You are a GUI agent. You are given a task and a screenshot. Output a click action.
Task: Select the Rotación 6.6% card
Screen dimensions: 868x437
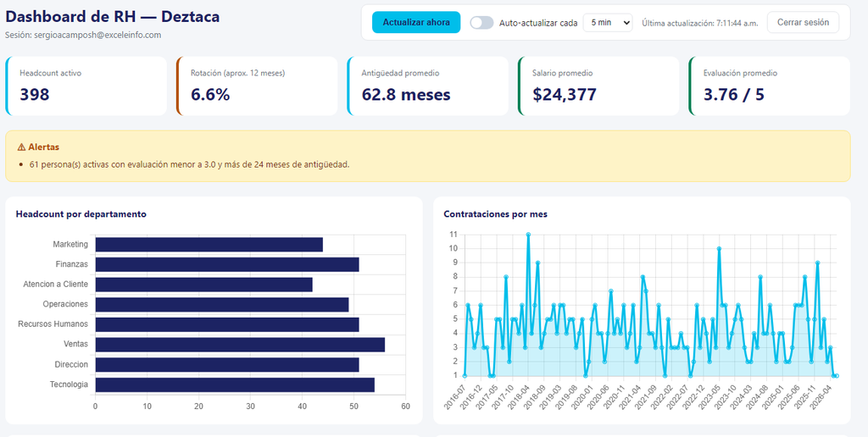click(x=257, y=86)
